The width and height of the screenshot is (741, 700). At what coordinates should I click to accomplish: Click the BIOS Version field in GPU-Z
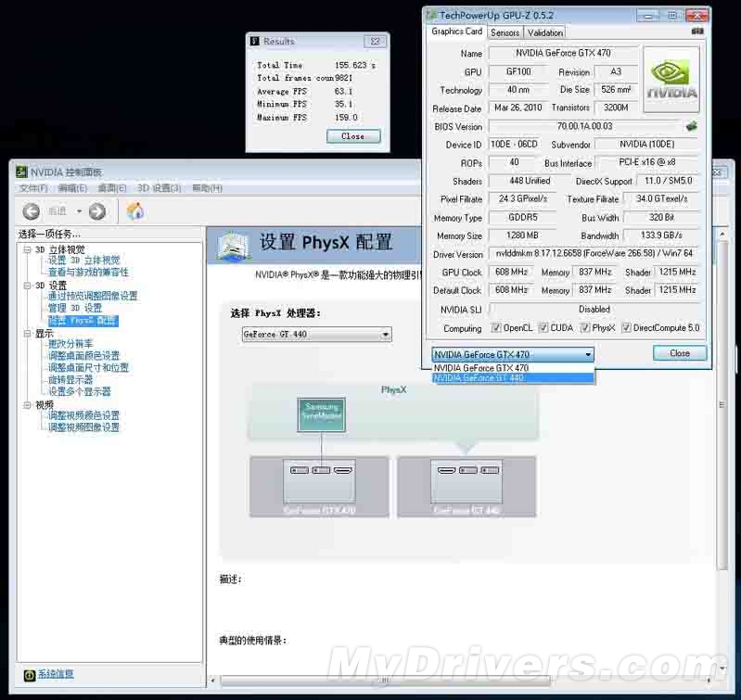click(585, 127)
